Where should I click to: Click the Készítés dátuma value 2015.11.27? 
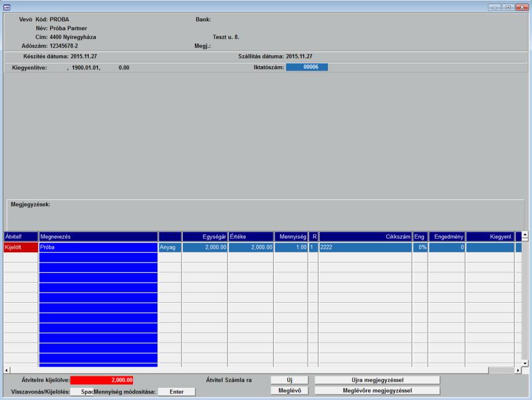click(84, 57)
